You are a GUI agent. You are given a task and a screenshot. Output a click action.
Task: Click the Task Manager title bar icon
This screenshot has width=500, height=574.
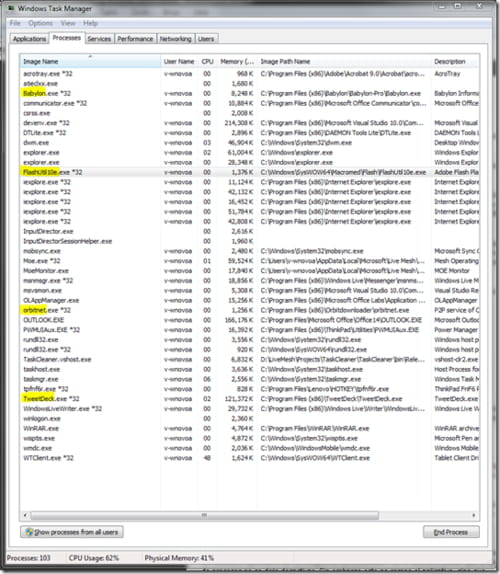11,8
